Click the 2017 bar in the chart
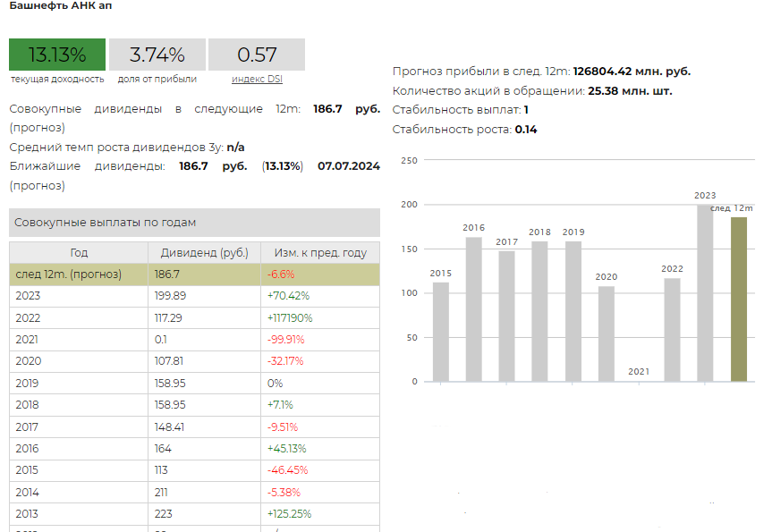This screenshot has width=772, height=532. pos(506,317)
